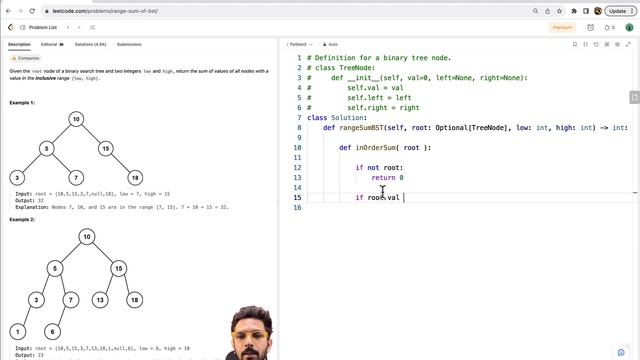Click code line 10 'def inOrderSum( root ):'
Screen dimensions: 640x360
(x=385, y=148)
